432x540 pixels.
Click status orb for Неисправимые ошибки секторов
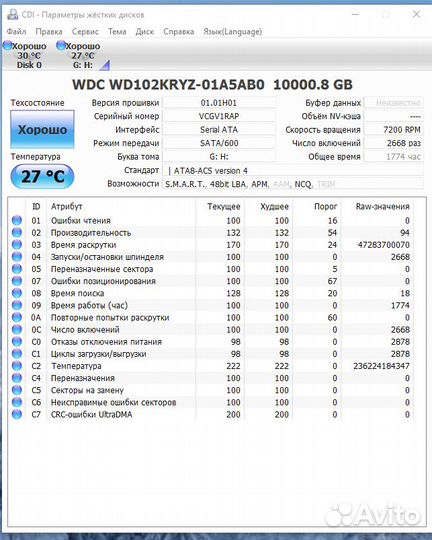pyautogui.click(x=17, y=402)
